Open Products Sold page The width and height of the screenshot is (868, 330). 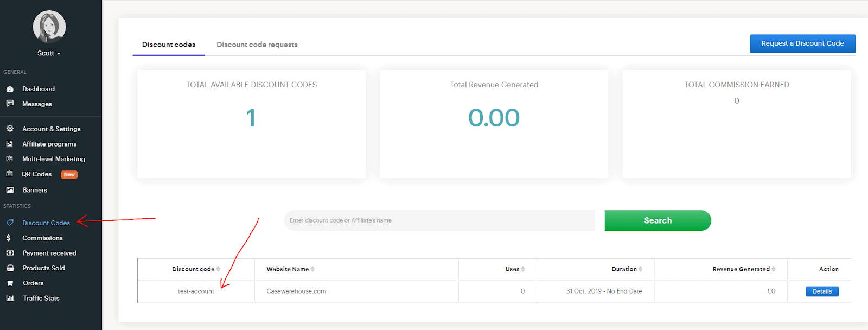pyautogui.click(x=44, y=268)
